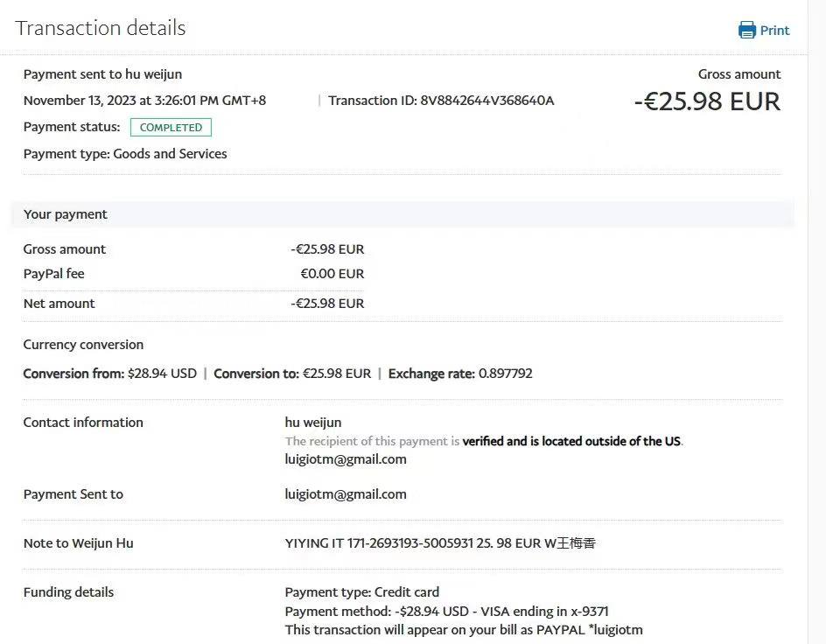Click the Conversion to €25.98 EUR text
Image resolution: width=826 pixels, height=644 pixels.
[292, 374]
